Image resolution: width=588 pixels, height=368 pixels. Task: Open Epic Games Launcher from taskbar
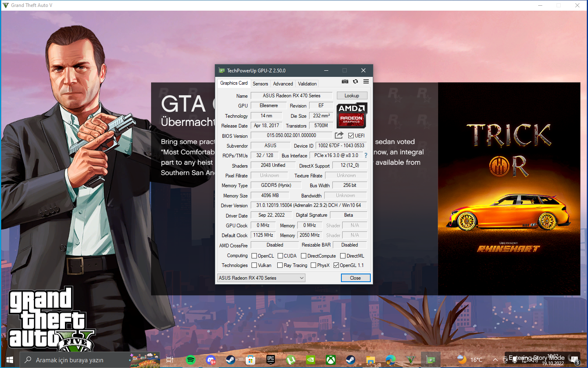[270, 360]
